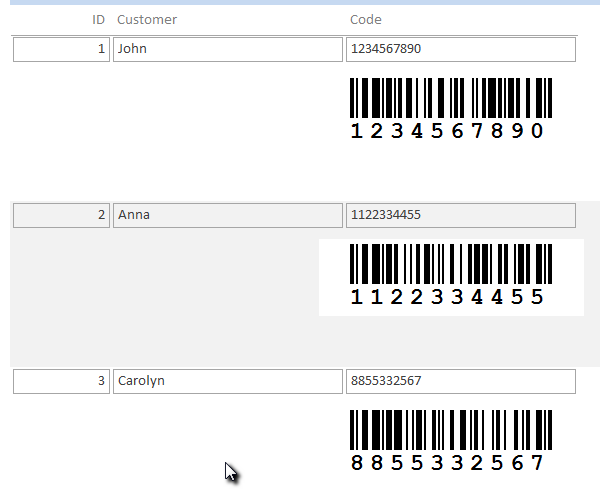Click the Customer field with John
Image resolution: width=600 pixels, height=495 pixels.
(228, 49)
